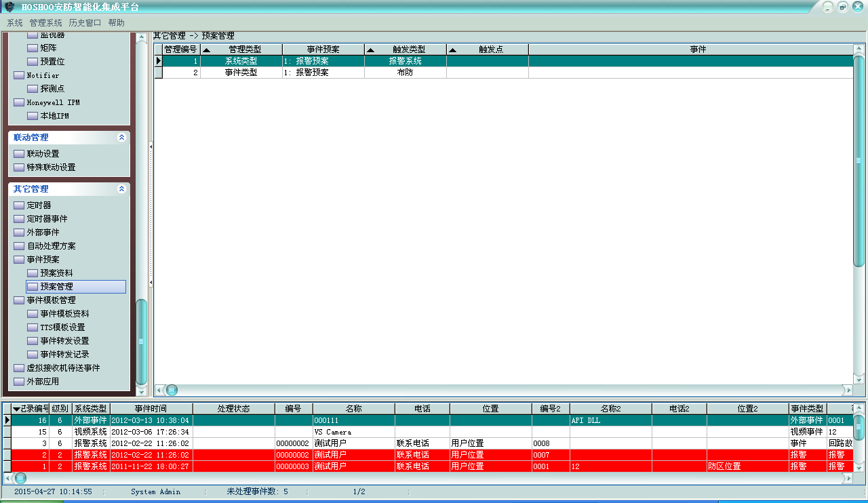Open 虚拟接收机待送事件 in sidebar
This screenshot has width=868, height=503.
[63, 368]
